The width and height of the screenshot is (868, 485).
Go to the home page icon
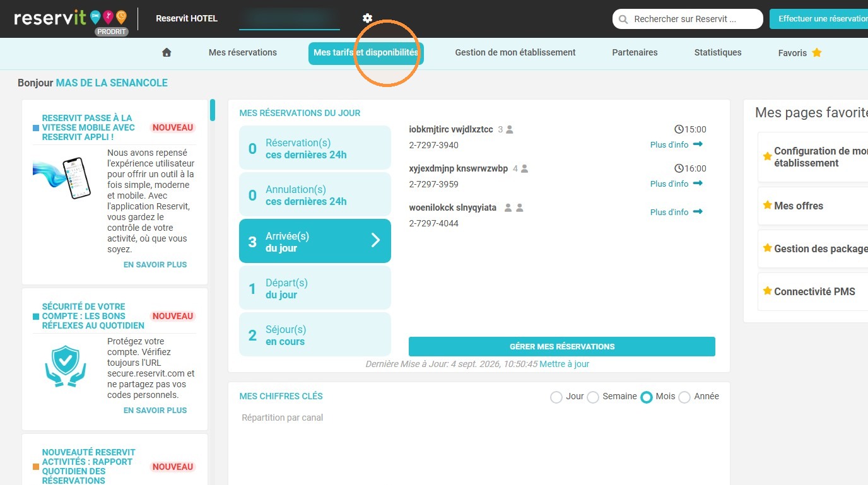pyautogui.click(x=167, y=53)
